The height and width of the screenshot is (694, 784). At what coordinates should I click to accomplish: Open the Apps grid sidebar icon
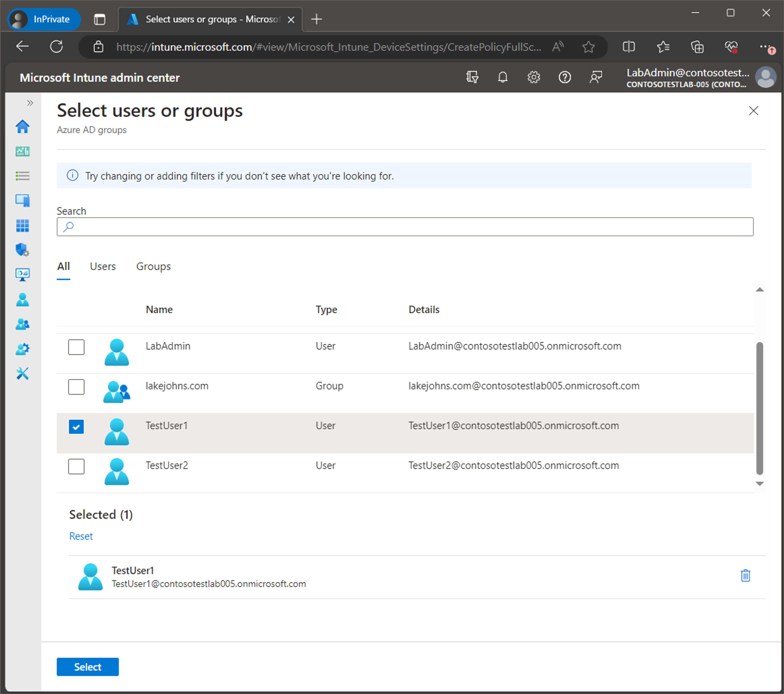[x=22, y=226]
